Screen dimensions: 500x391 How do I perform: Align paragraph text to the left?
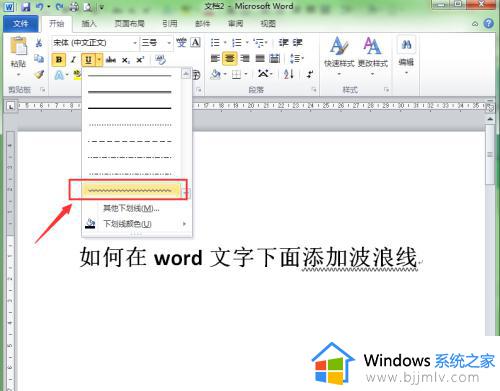click(215, 59)
